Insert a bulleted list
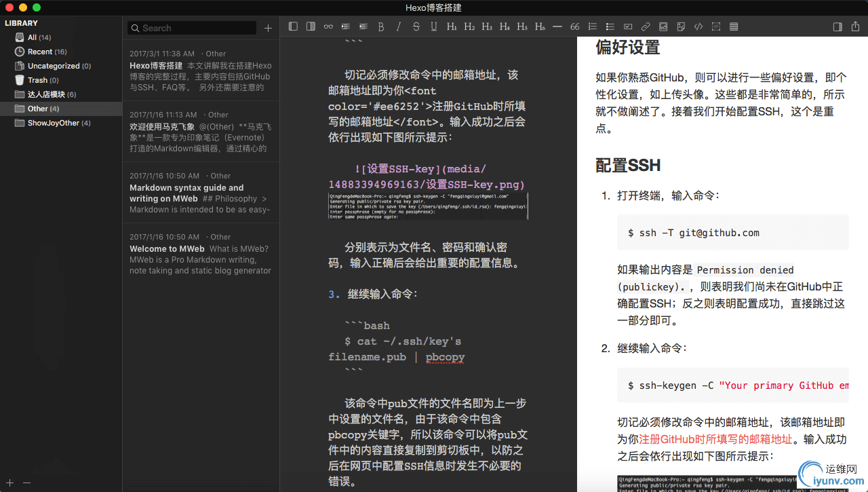Image resolution: width=868 pixels, height=492 pixels. [x=610, y=26]
